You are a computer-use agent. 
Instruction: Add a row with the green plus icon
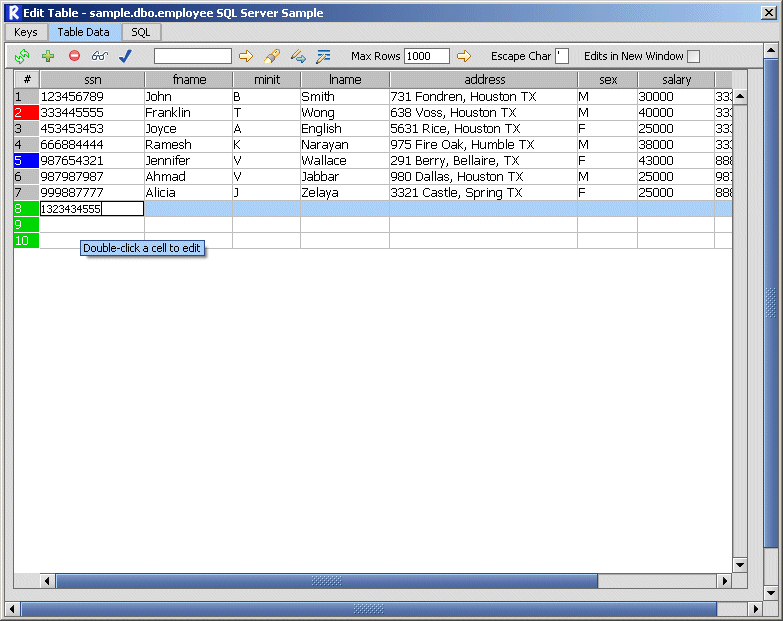pos(48,56)
